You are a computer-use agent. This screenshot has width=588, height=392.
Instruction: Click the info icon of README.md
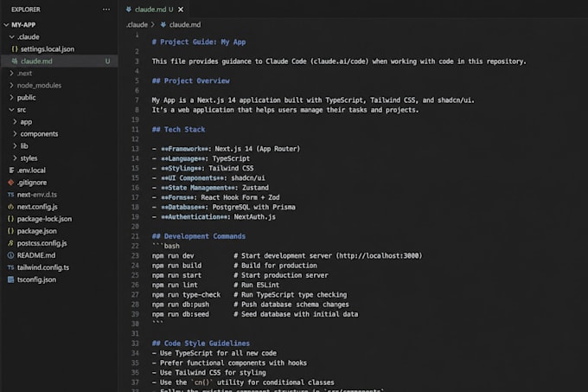coord(11,255)
